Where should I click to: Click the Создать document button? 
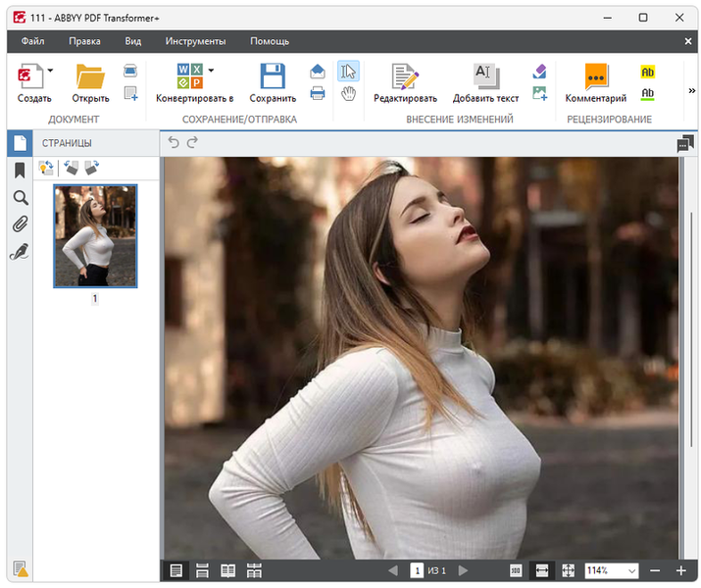click(x=34, y=83)
